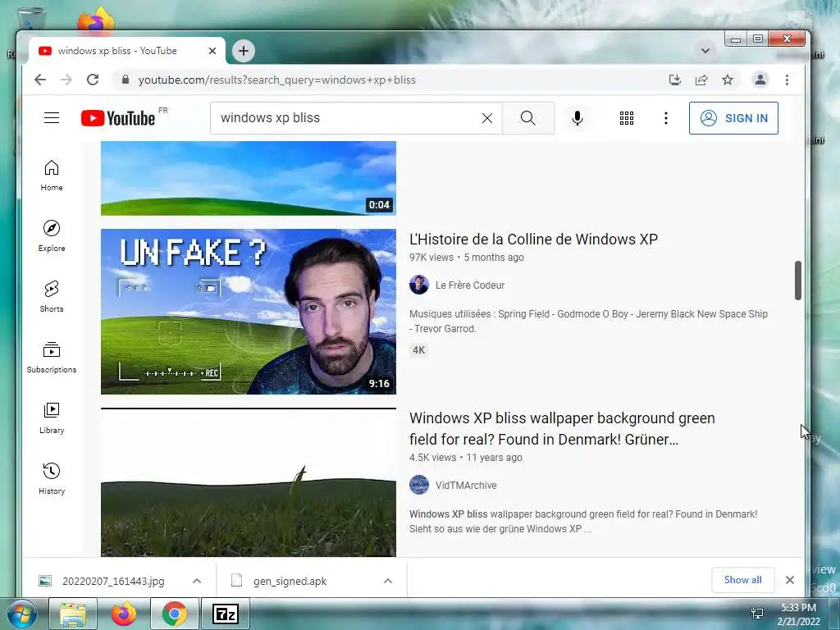840x630 pixels.
Task: Click the YouTube logo
Action: coord(118,118)
